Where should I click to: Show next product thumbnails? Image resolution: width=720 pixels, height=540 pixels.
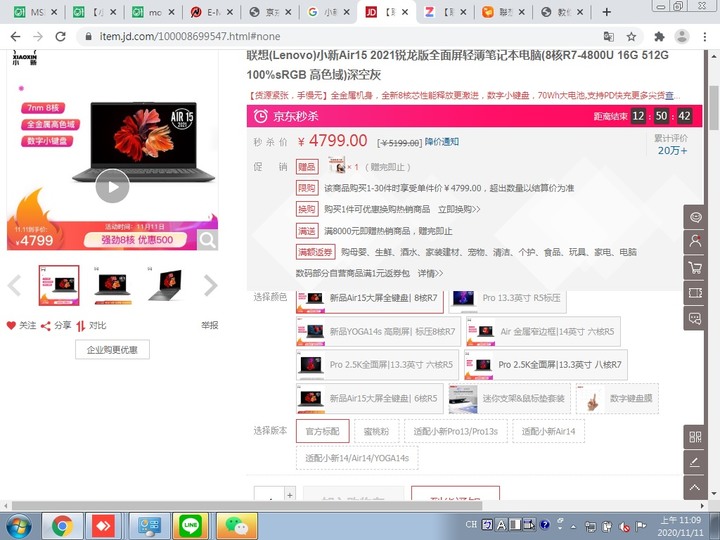pos(210,286)
